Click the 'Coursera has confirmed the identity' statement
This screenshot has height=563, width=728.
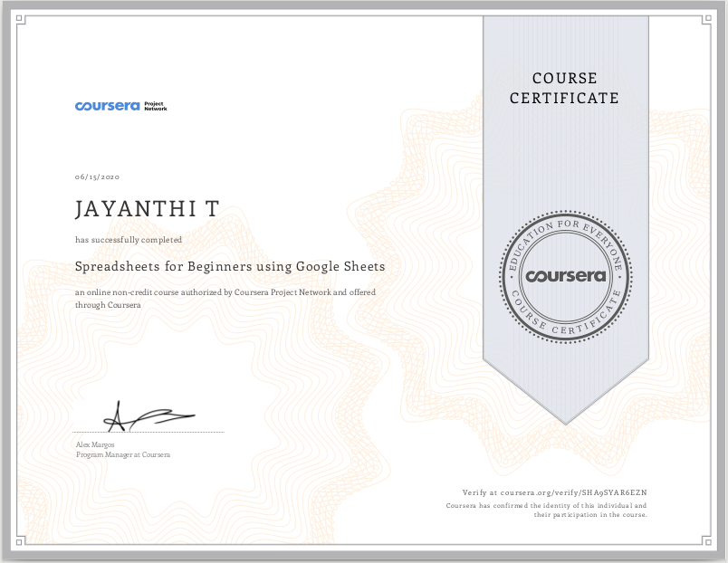(547, 505)
